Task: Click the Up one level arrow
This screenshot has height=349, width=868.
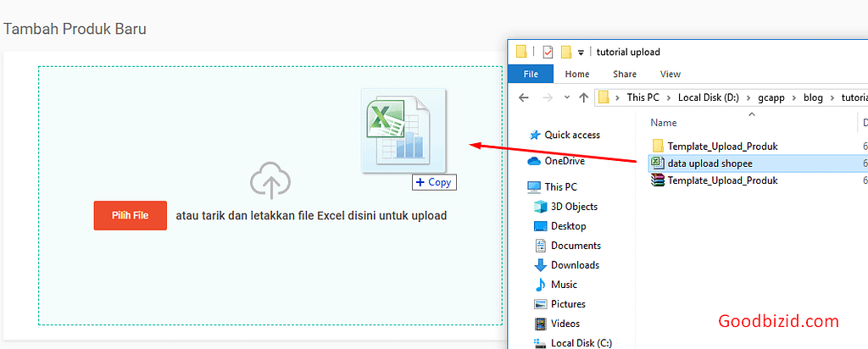Action: 583,97
